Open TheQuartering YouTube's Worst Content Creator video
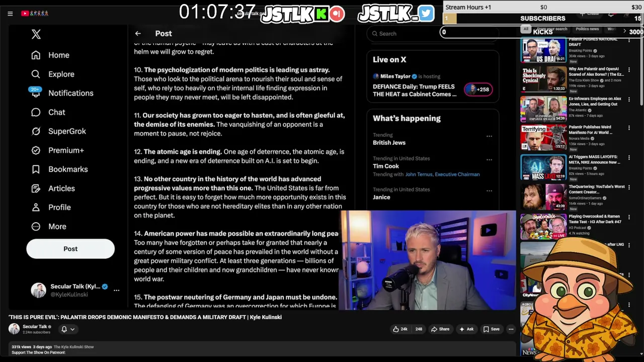This screenshot has width=644, height=362. [543, 197]
